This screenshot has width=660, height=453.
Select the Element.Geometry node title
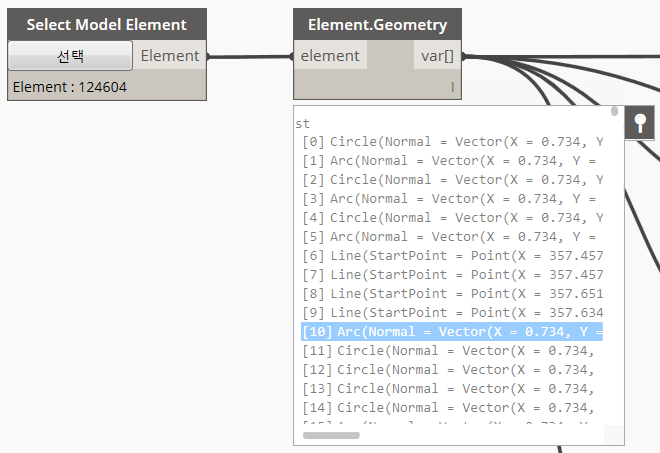point(377,24)
